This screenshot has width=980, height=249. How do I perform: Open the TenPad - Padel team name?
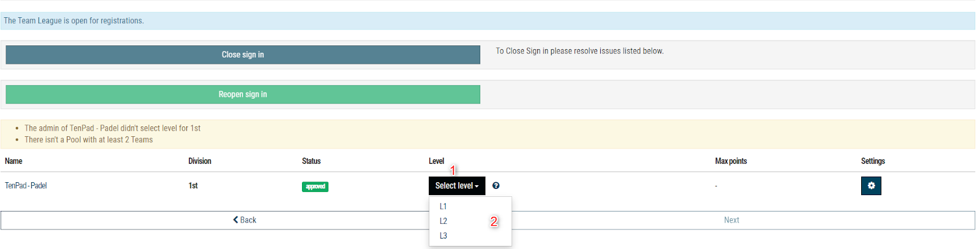point(26,186)
